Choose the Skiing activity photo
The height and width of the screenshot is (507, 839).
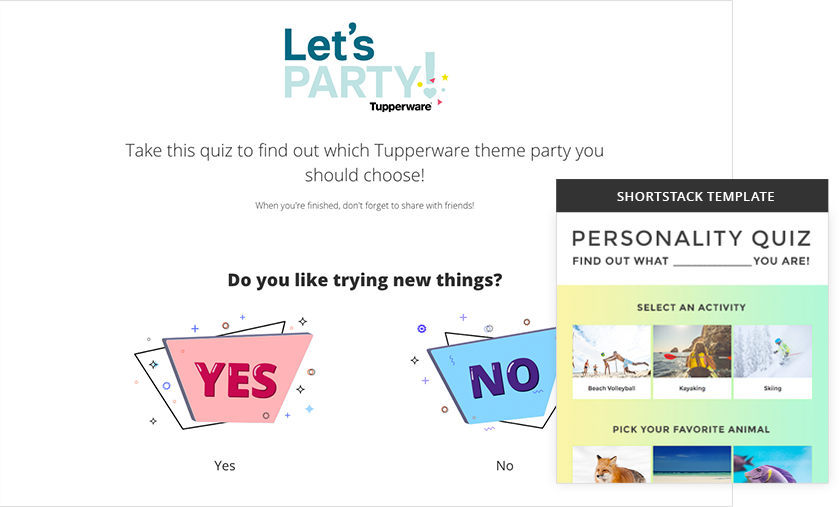pos(772,353)
